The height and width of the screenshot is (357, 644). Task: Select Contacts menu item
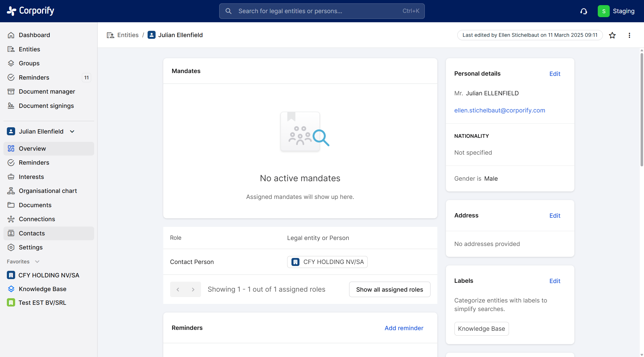pos(32,233)
